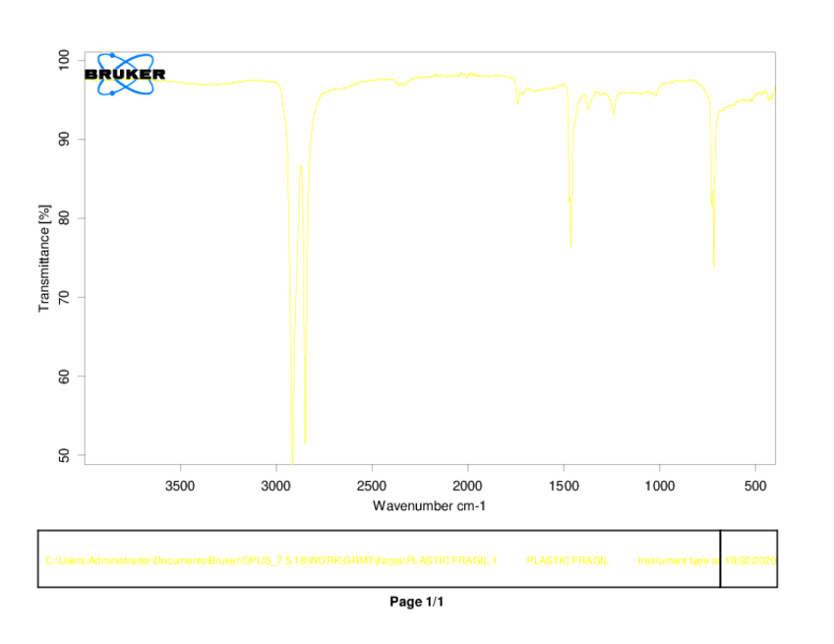Click the 100 tick label on the y-axis
Viewport: 834px width, 644px height.
point(63,60)
